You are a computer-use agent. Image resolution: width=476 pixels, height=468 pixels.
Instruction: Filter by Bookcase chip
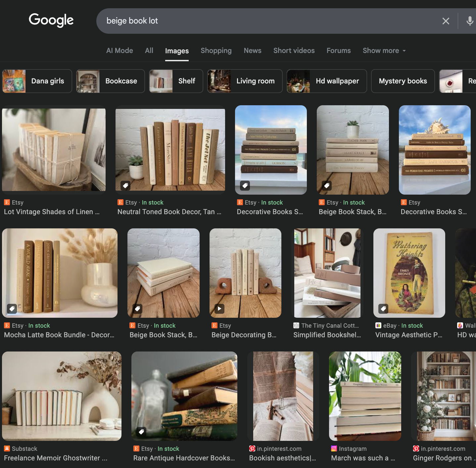click(111, 81)
